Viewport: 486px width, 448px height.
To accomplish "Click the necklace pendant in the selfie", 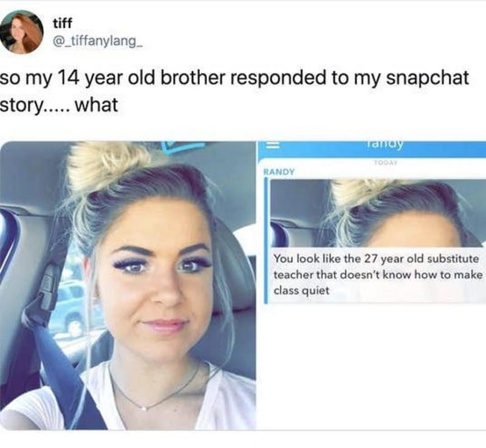I will [x=143, y=408].
